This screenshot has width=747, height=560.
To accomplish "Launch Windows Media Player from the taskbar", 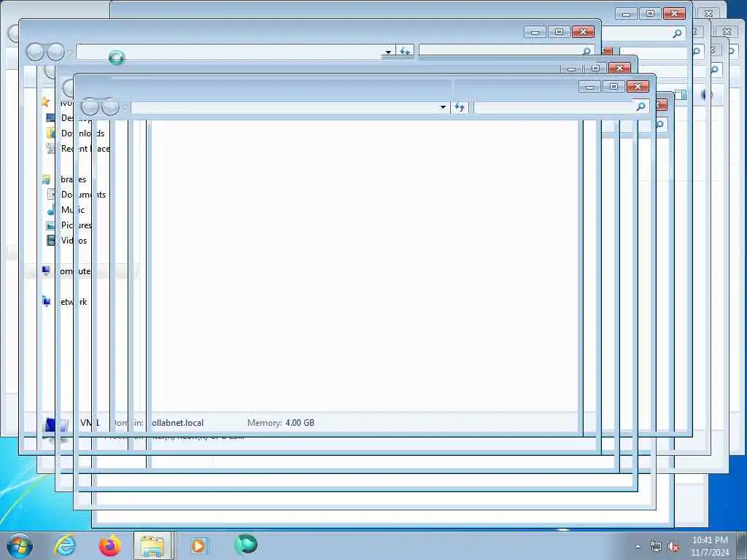I will [x=198, y=545].
